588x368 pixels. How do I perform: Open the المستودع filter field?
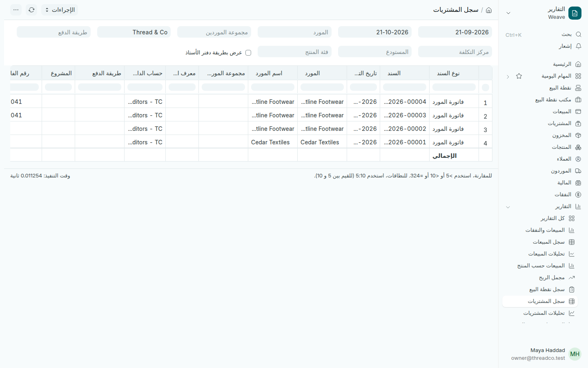[375, 52]
